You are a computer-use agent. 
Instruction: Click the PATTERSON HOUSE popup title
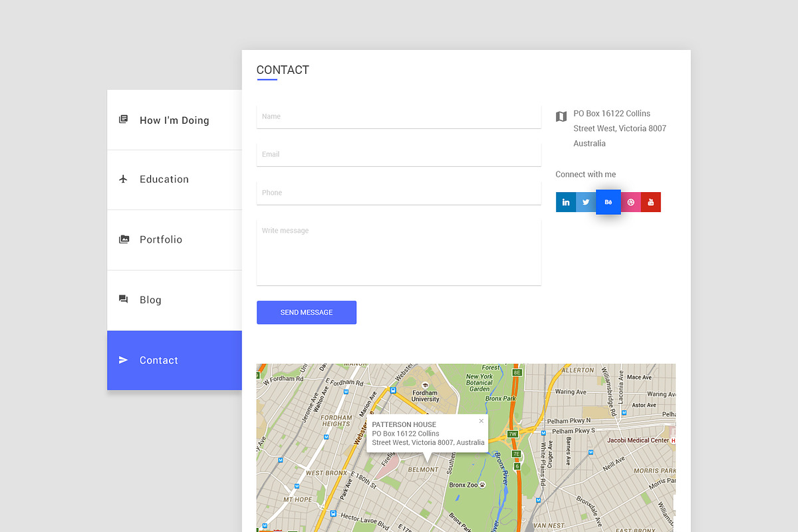pyautogui.click(x=404, y=424)
